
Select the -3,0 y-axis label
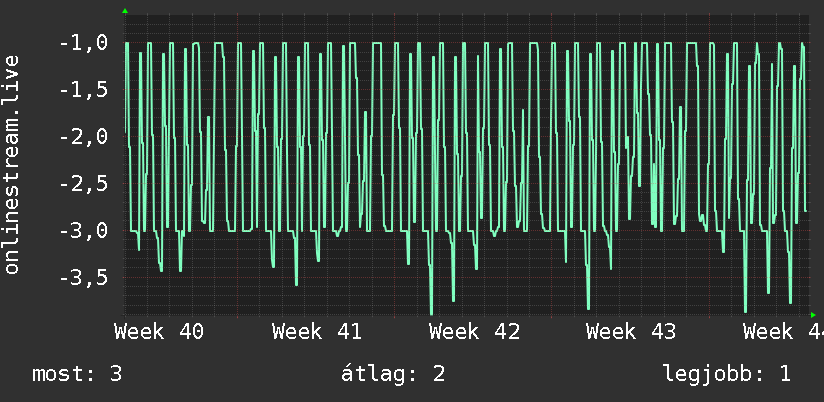84,231
